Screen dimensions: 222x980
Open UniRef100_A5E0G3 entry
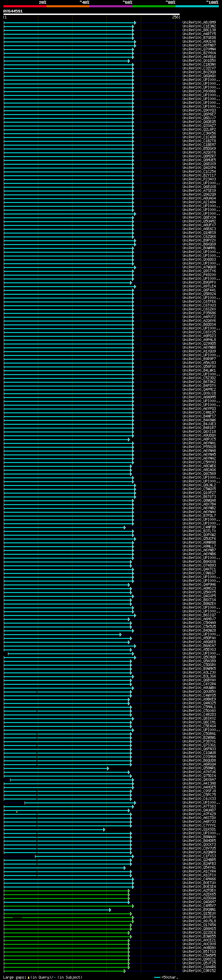tap(199, 649)
